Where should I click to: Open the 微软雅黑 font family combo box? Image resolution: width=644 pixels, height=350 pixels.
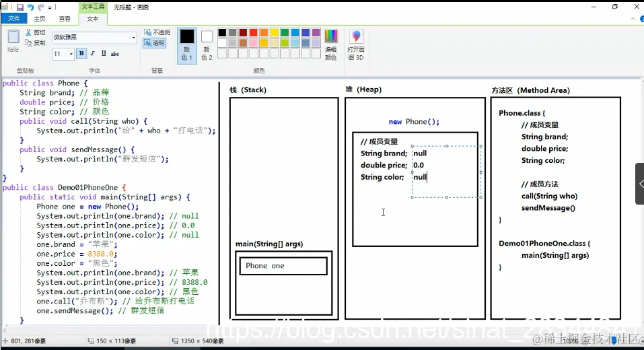[x=94, y=38]
